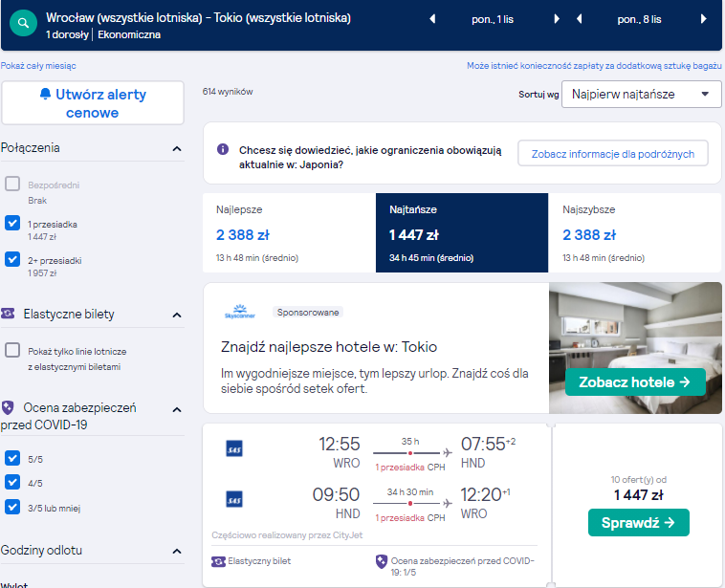Image resolution: width=725 pixels, height=588 pixels.
Task: Open the Sortuj wg sorting dropdown
Action: point(641,95)
